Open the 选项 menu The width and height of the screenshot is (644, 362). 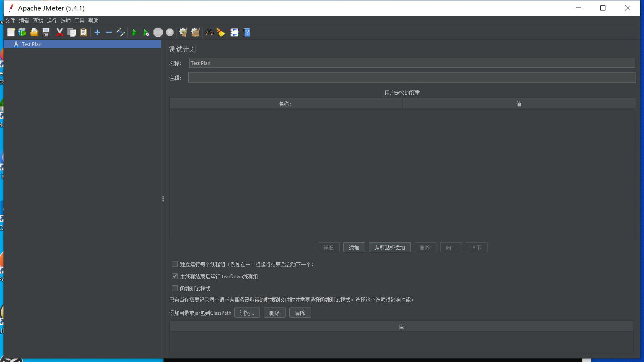tap(65, 21)
